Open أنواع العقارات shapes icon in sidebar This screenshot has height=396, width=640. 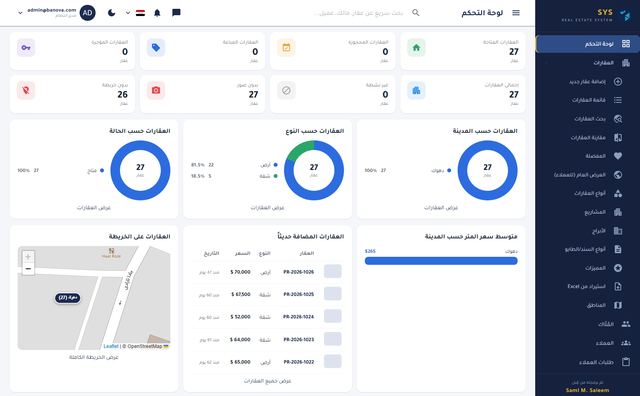(x=618, y=194)
